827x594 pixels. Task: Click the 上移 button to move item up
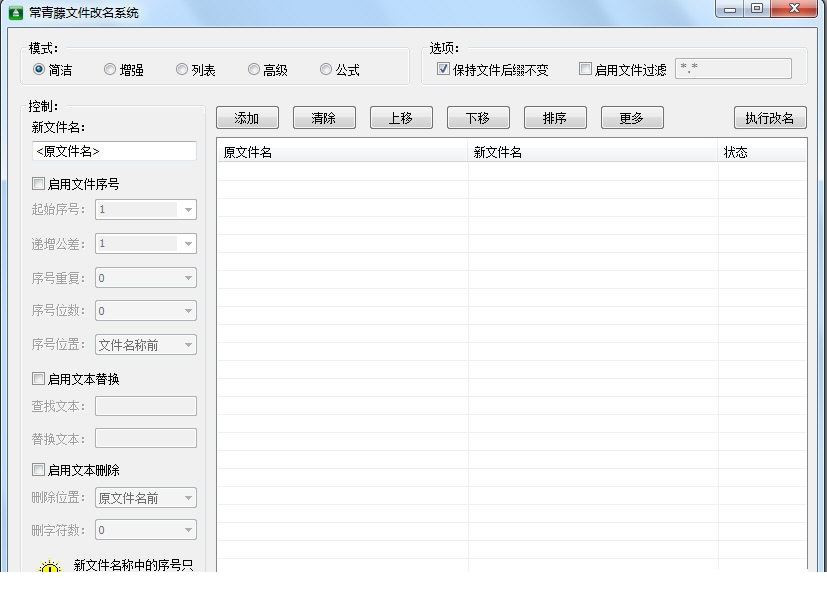[400, 117]
